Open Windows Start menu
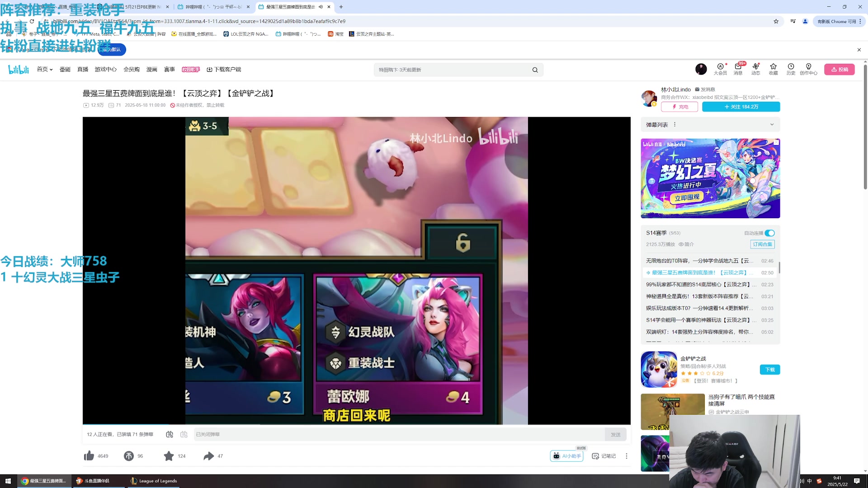 [8, 481]
